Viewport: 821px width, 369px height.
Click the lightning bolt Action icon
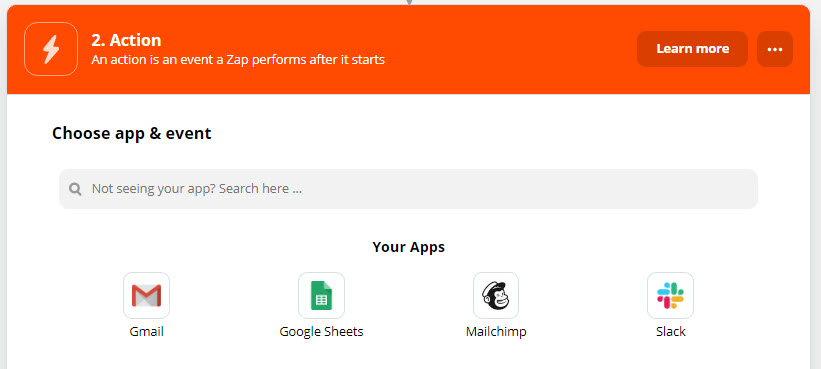[51, 49]
